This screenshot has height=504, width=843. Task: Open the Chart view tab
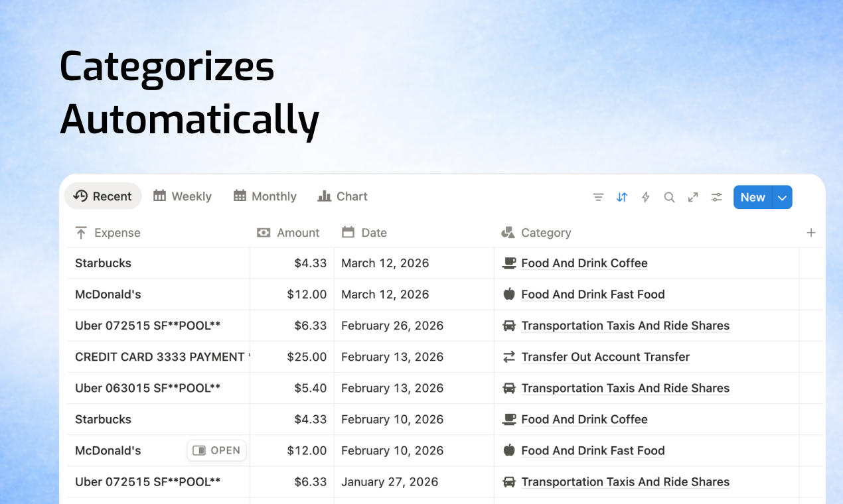coord(343,196)
